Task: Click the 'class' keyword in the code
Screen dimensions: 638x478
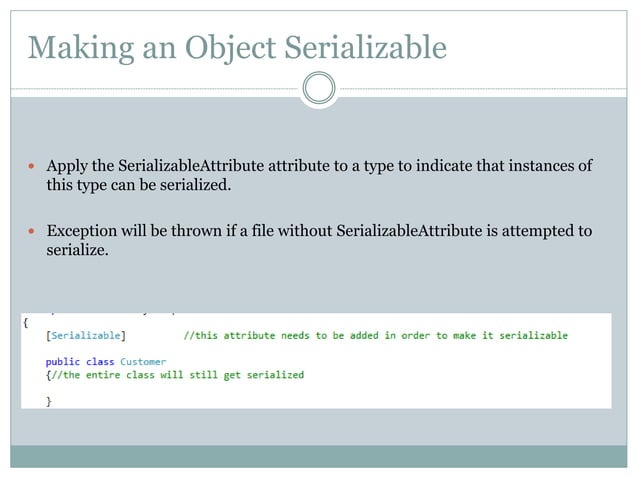Action: coord(100,362)
